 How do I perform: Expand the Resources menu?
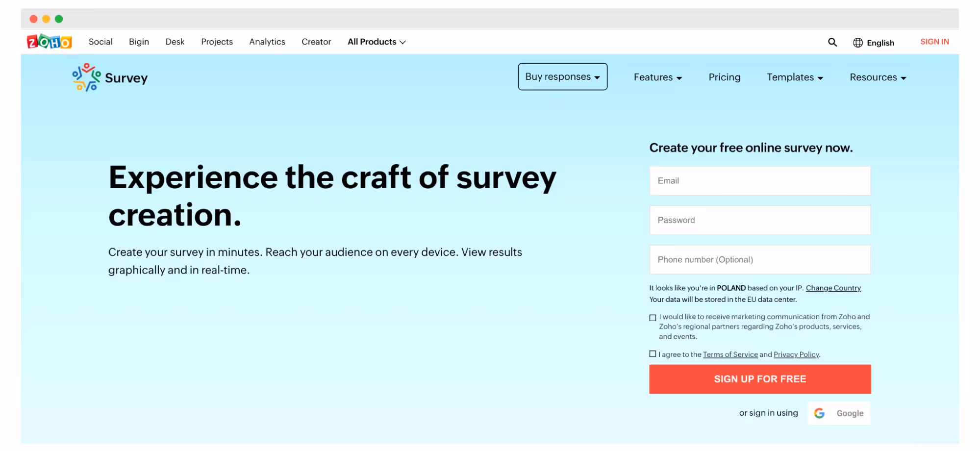[x=878, y=77]
